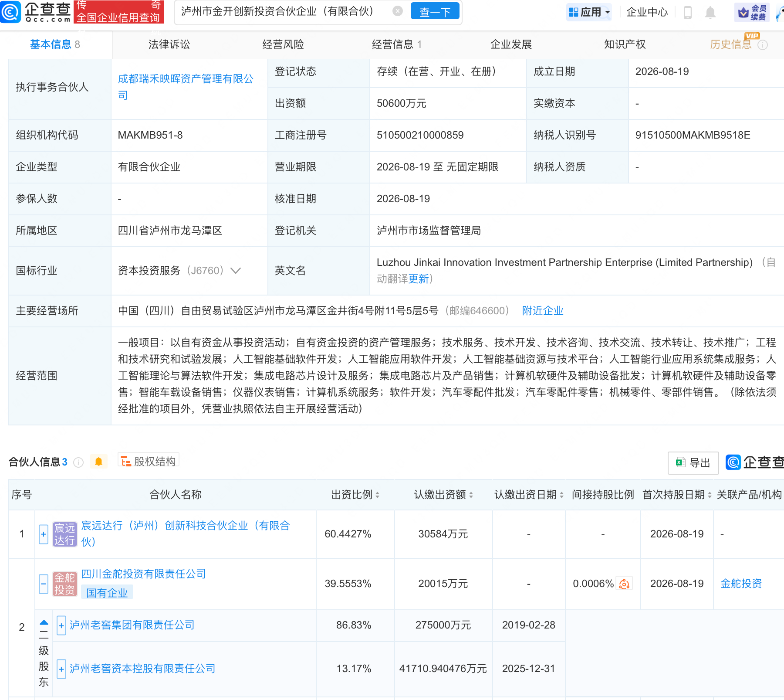
Task: Expand the 国标行业 chevron
Action: [236, 271]
